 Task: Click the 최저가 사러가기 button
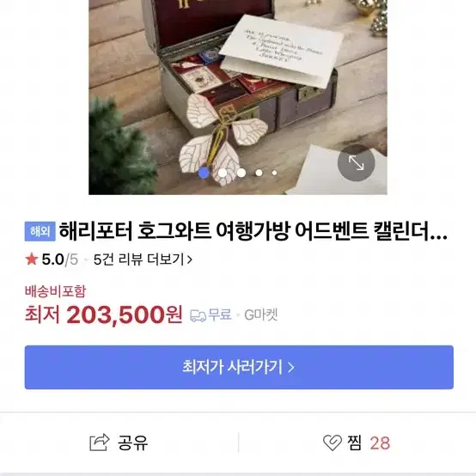coord(239,368)
